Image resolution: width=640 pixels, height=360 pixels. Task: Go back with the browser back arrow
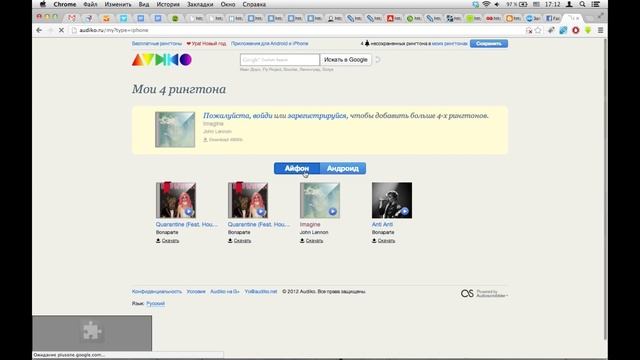(x=39, y=30)
